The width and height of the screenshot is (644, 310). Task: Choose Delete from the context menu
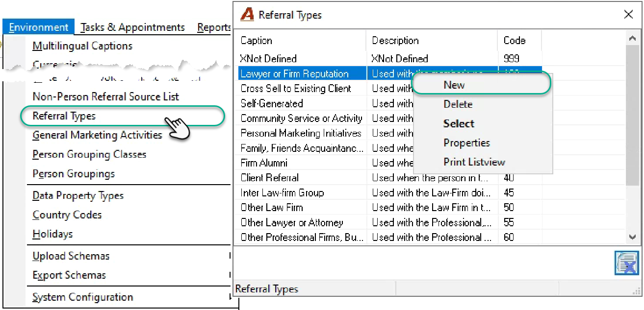coord(458,104)
